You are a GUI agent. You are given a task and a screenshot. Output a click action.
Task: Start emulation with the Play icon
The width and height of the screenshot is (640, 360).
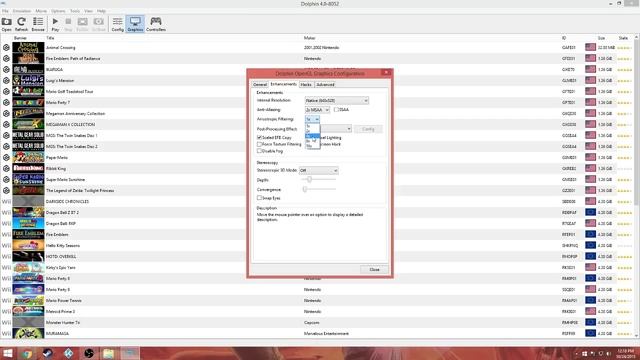tap(55, 24)
